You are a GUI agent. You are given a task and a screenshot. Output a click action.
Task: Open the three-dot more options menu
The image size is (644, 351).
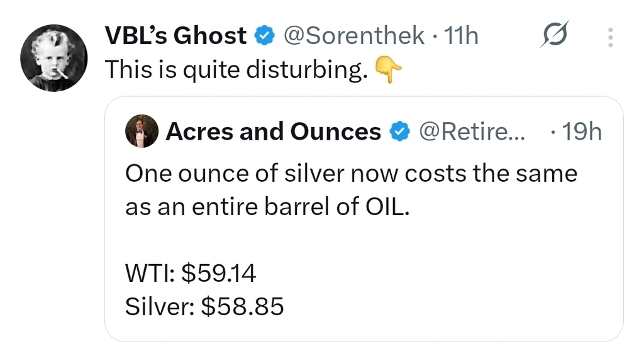pyautogui.click(x=609, y=38)
